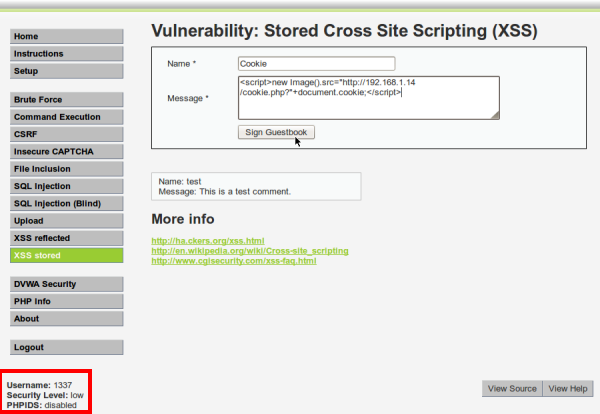Go to Upload section
The image size is (600, 414).
[67, 221]
